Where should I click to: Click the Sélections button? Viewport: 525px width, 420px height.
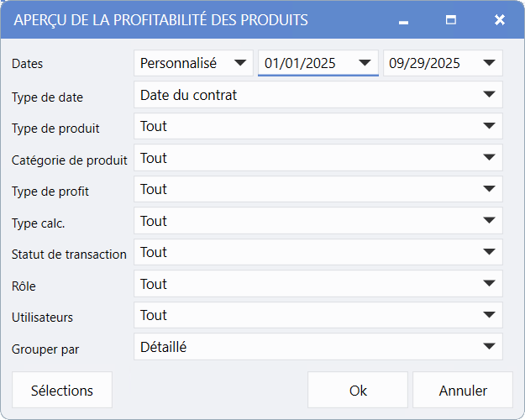[x=62, y=391]
